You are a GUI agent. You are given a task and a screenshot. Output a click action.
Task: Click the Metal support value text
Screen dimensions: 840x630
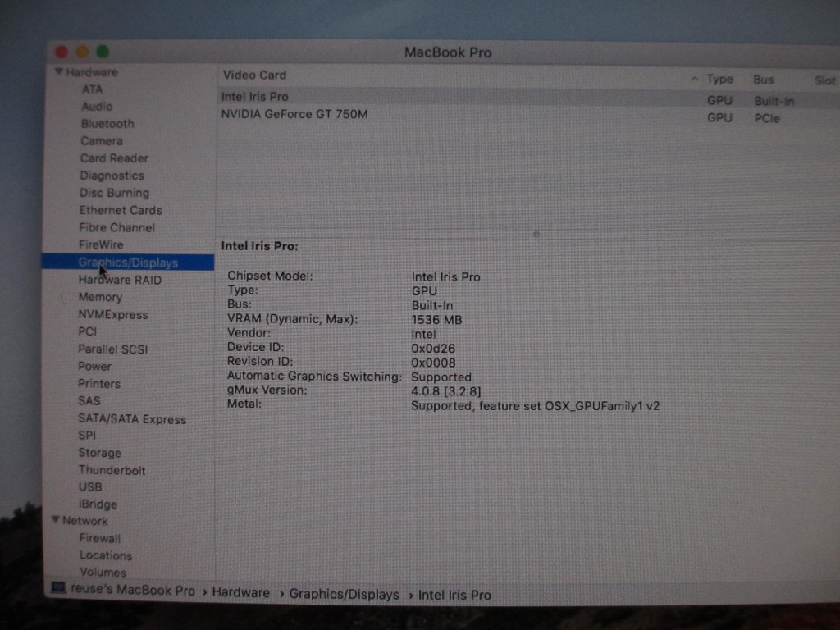coord(535,406)
